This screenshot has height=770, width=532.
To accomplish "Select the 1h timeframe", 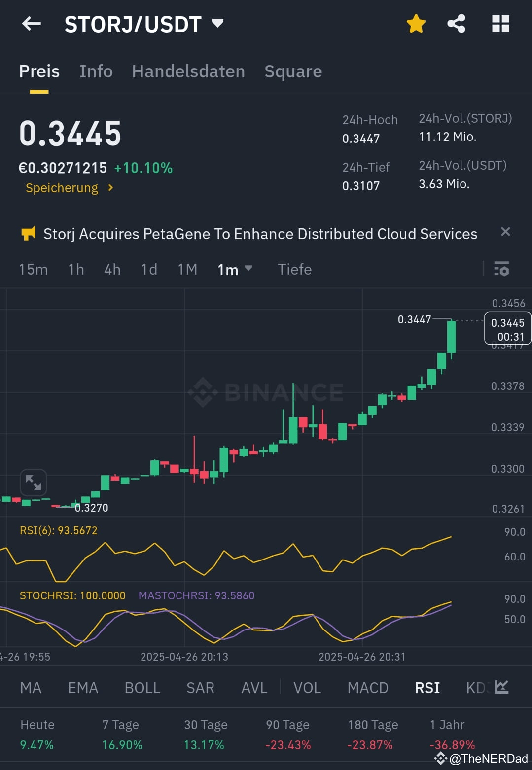I will tap(76, 270).
